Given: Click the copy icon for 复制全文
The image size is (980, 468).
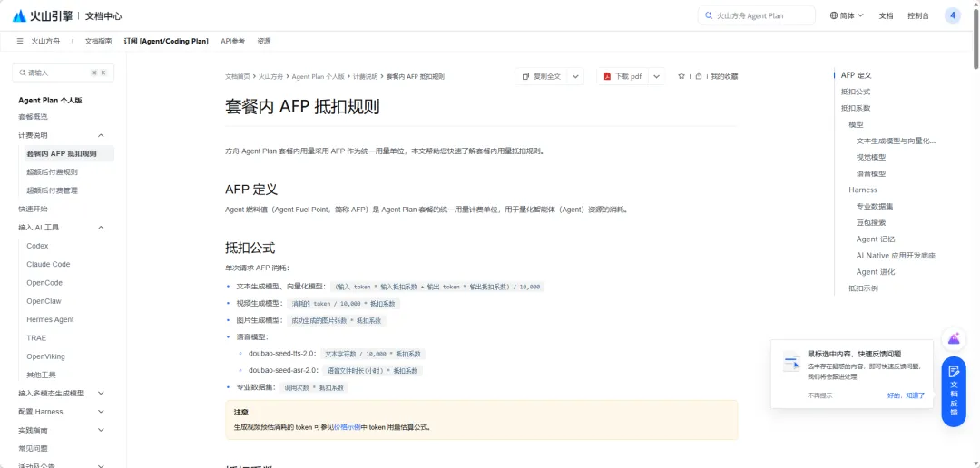Looking at the screenshot, I should tap(526, 76).
